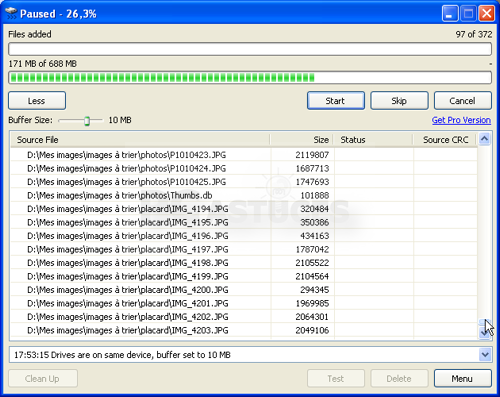Select the IMG_4202.JPG file row
This screenshot has height=397, width=500.
[x=244, y=317]
